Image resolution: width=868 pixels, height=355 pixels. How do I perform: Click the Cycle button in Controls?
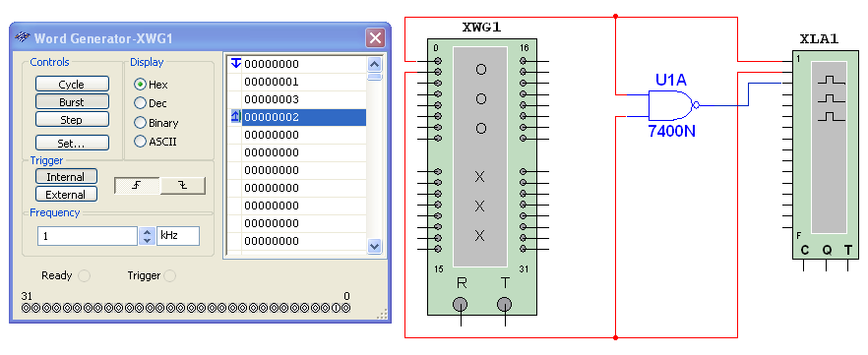click(x=72, y=84)
